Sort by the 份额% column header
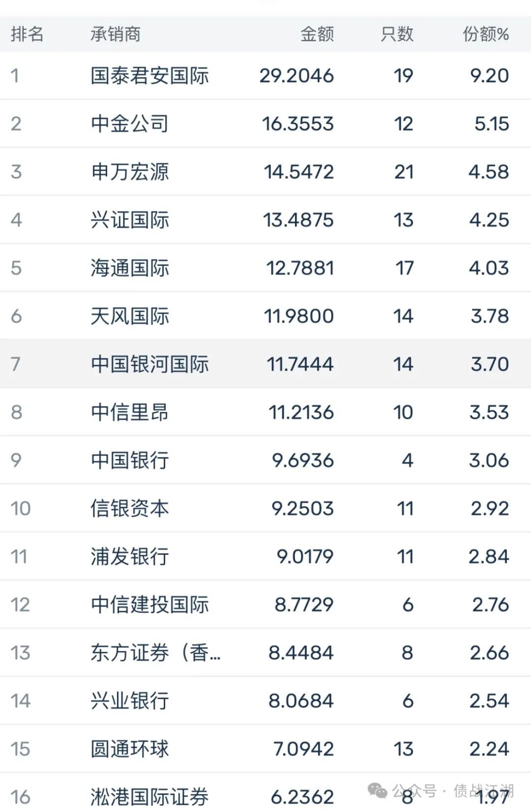The height and width of the screenshot is (812, 531). click(486, 34)
